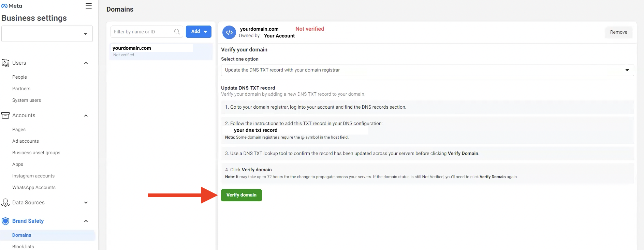Viewport: 644px width, 250px height.
Task: Open Block lists in the sidebar
Action: click(x=23, y=247)
